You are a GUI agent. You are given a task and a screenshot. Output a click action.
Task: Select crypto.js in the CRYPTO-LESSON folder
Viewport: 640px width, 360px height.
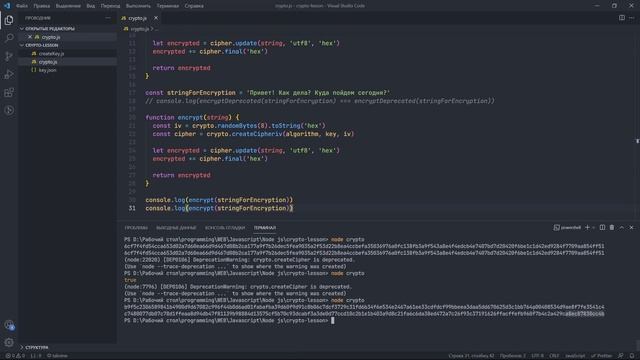coord(67,62)
